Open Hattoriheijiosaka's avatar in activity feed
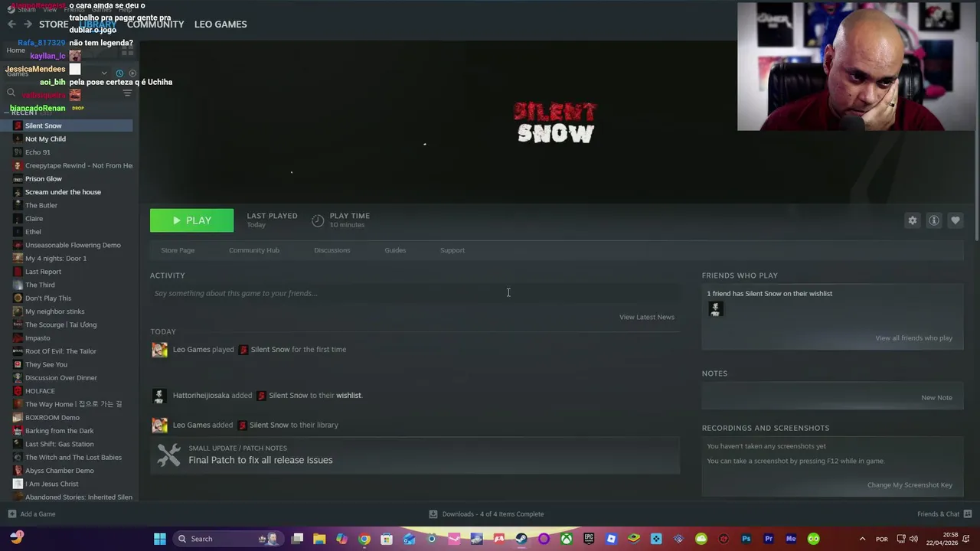 (x=159, y=396)
